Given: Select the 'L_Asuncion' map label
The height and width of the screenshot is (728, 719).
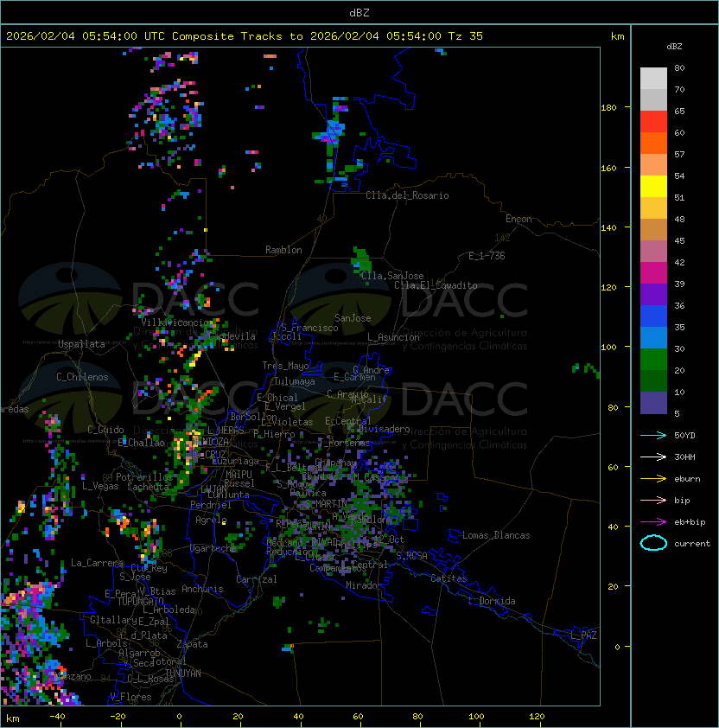Looking at the screenshot, I should point(393,337).
